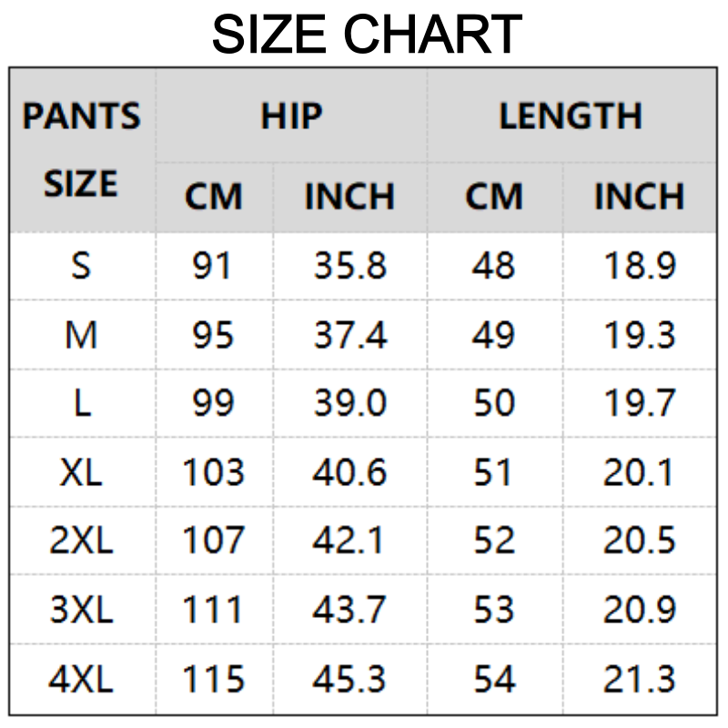Click the INCH subheader under LENGTH

tap(639, 197)
